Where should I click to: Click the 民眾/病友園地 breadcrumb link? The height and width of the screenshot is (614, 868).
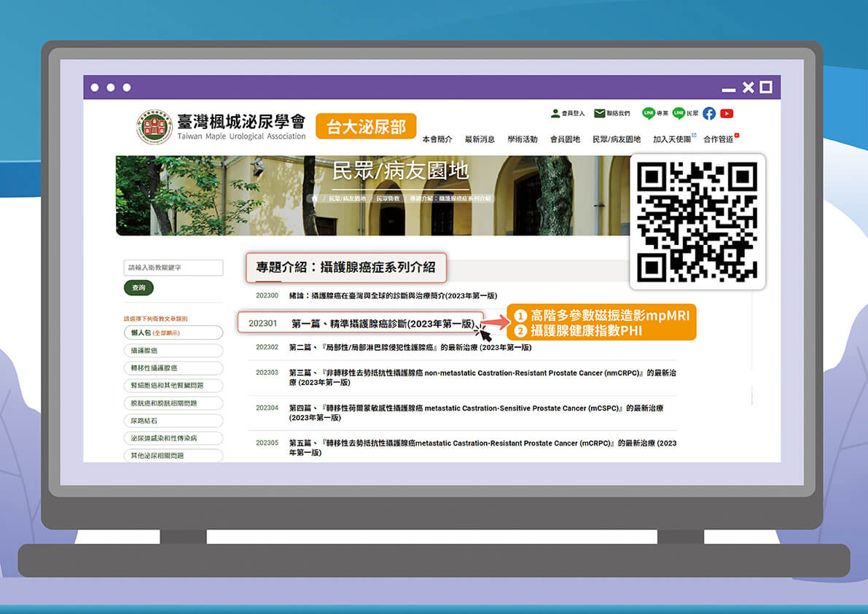pos(347,198)
